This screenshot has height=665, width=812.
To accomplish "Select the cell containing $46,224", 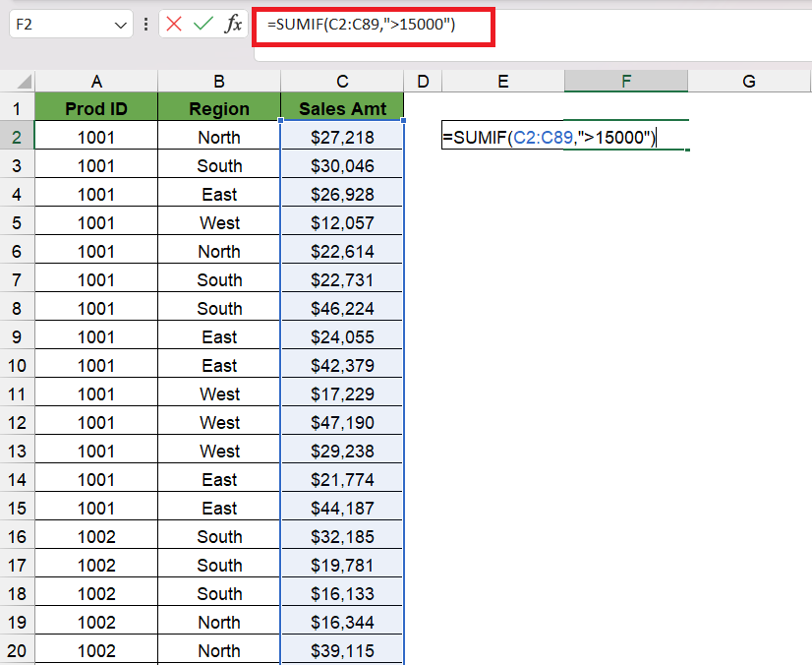I will click(342, 308).
